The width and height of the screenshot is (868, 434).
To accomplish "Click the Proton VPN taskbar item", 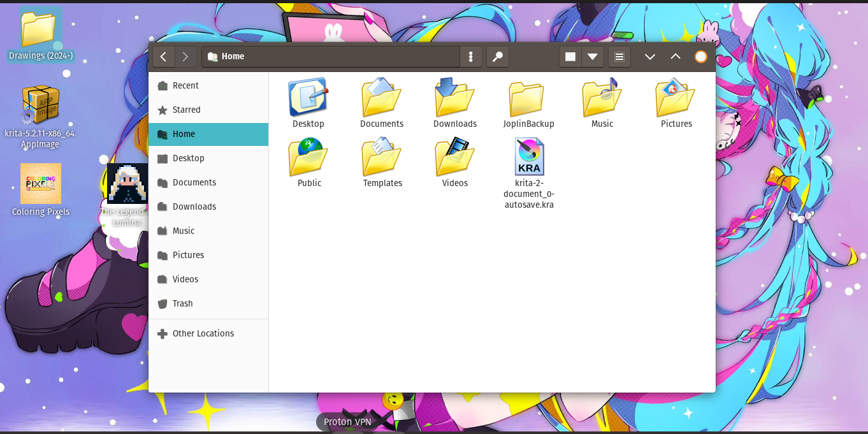I will pos(347,421).
